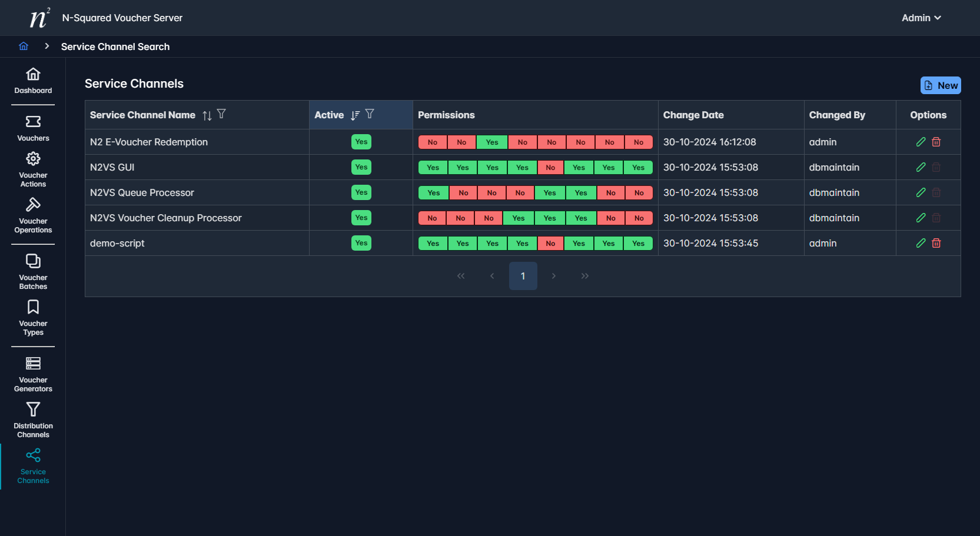Click the home breadcrumb icon
Image resolution: width=980 pixels, height=536 pixels.
click(x=24, y=46)
